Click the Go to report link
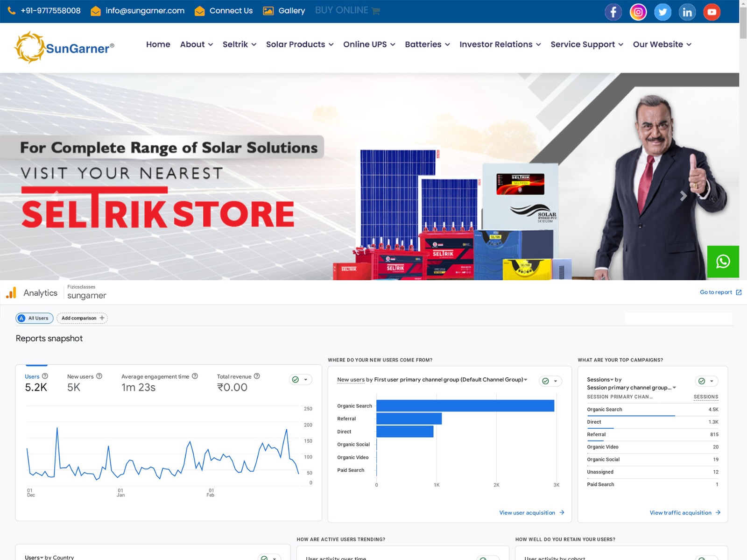 (x=716, y=292)
